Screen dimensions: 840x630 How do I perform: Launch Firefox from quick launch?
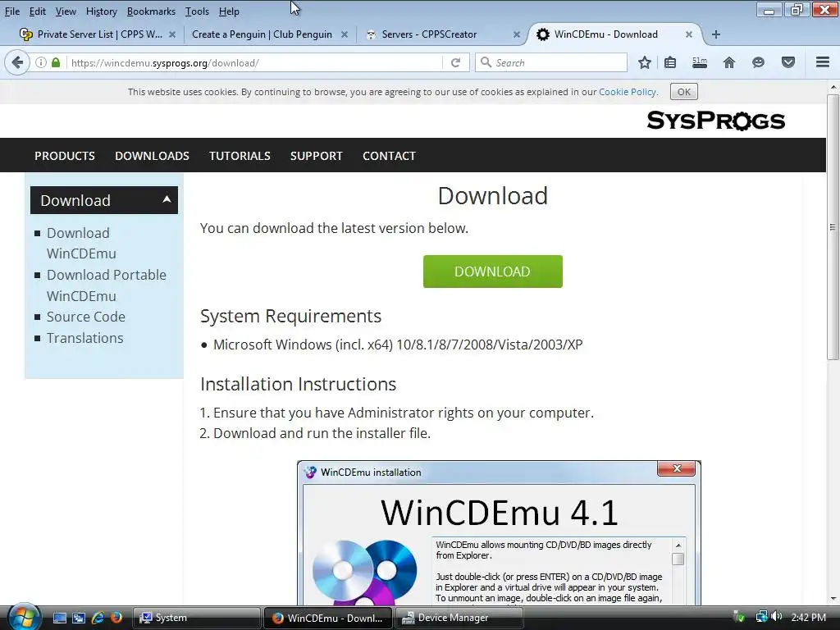point(116,618)
